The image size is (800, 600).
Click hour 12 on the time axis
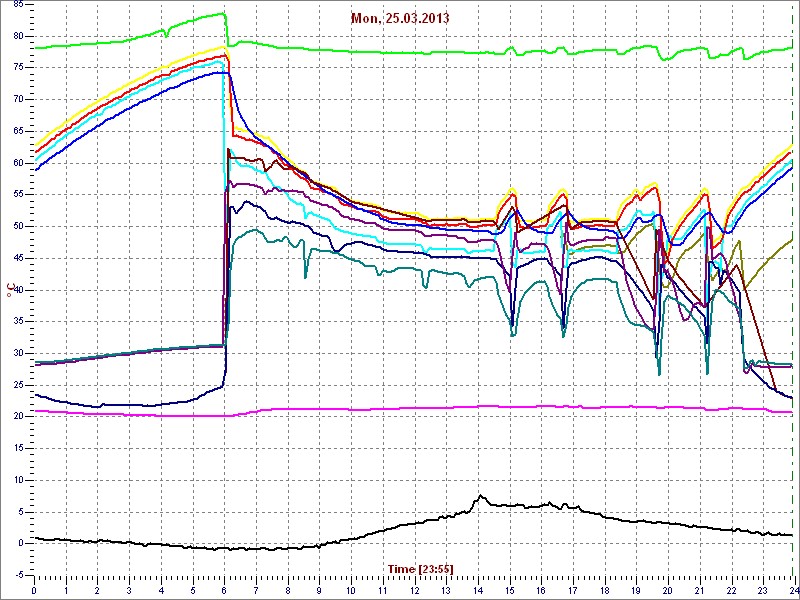(414, 590)
